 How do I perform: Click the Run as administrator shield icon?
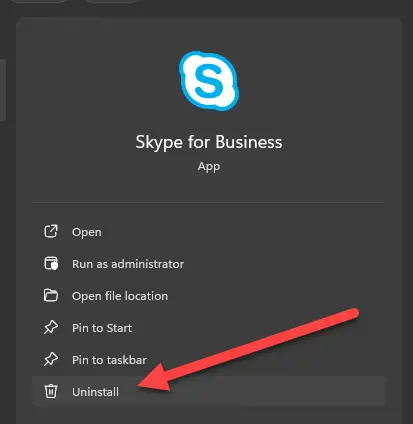(51, 263)
